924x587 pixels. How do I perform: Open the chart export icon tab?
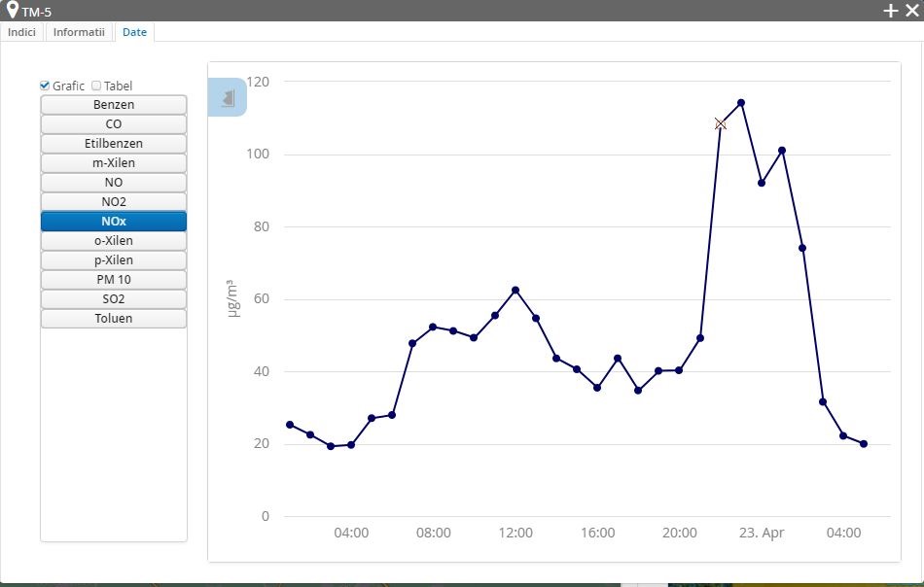pos(228,98)
